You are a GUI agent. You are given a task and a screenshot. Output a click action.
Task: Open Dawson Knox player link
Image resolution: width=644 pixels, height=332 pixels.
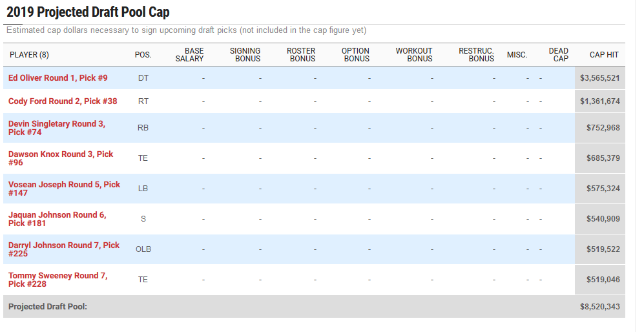[61, 158]
